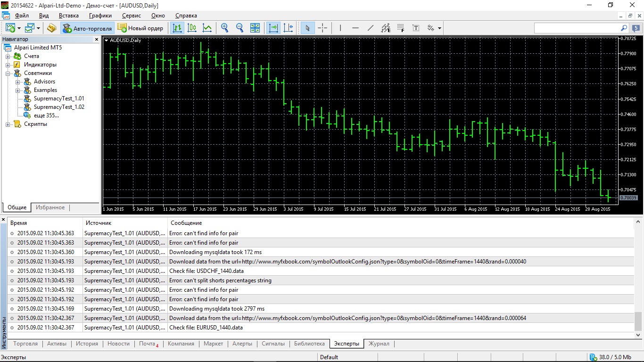Select the Fibonacci retracement tool
This screenshot has height=362, width=644.
click(x=401, y=28)
